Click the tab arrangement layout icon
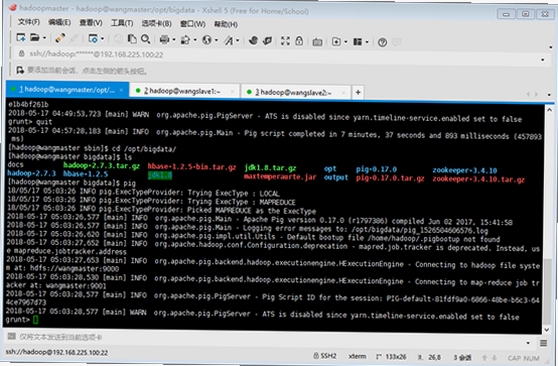Screen dimensions: 558x366 click(x=357, y=42)
